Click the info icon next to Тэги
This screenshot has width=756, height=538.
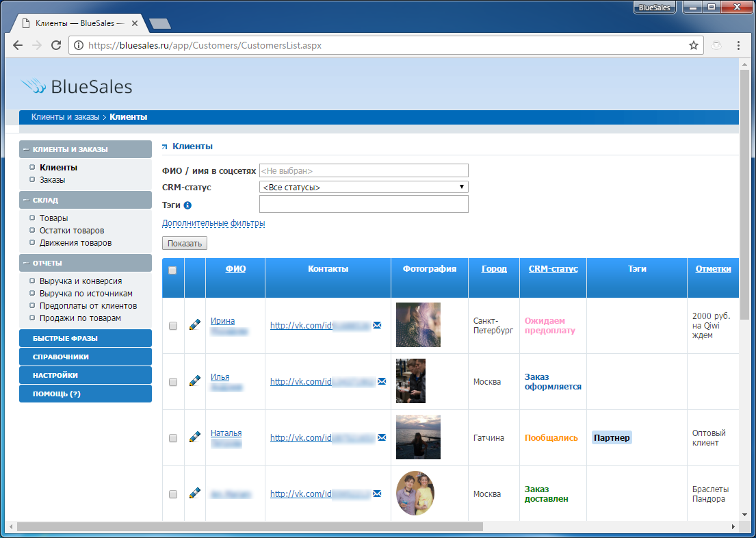pyautogui.click(x=187, y=205)
